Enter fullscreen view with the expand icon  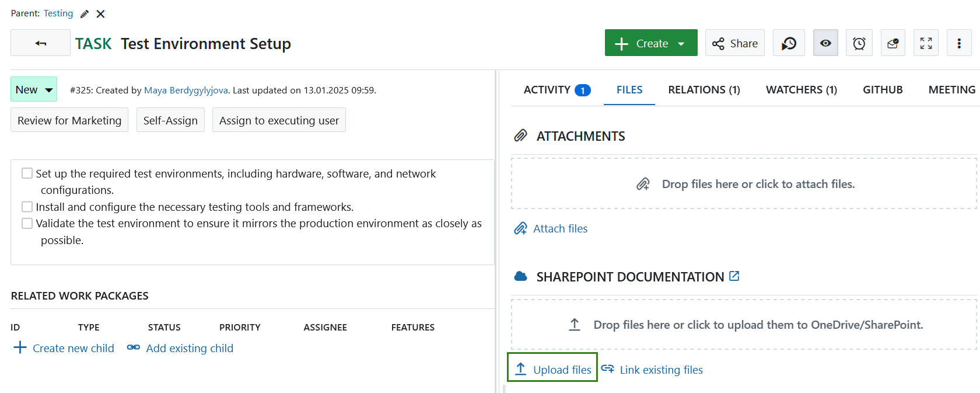pyautogui.click(x=926, y=43)
